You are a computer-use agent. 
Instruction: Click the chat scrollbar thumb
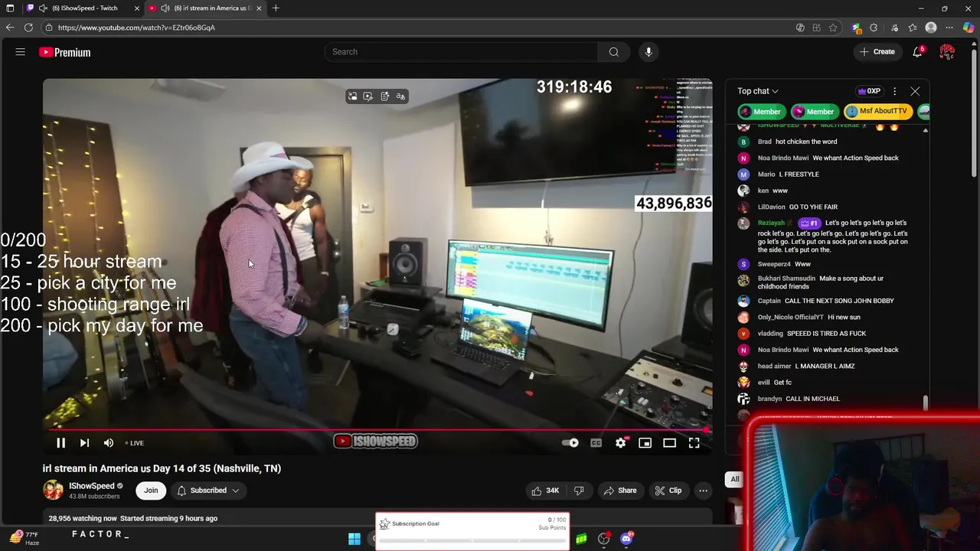[925, 403]
